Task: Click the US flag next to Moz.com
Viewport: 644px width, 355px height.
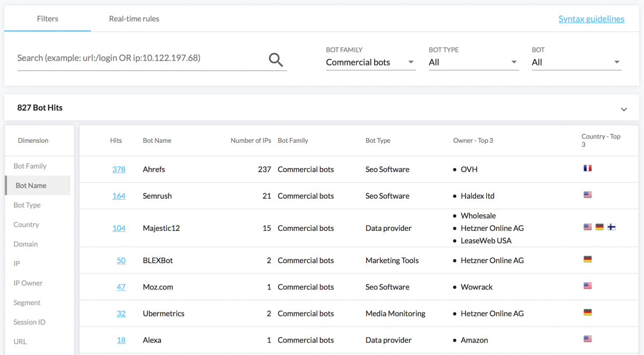Action: pos(588,285)
